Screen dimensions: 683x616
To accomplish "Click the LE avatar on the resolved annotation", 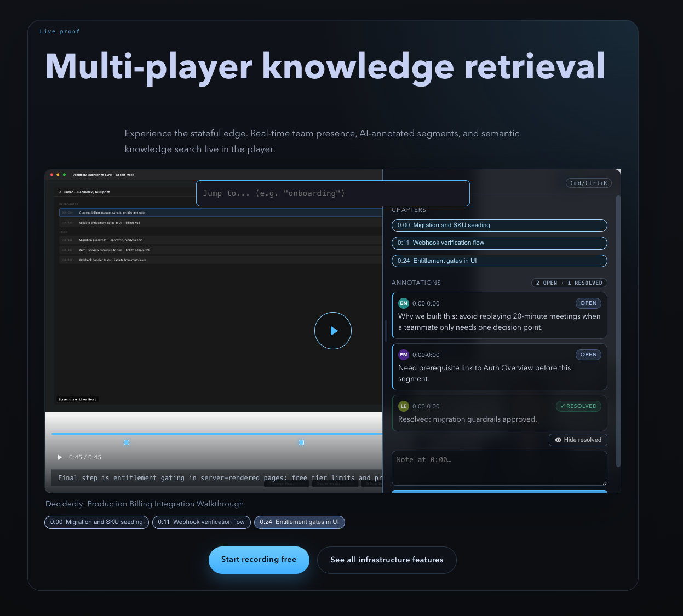I will [x=404, y=406].
